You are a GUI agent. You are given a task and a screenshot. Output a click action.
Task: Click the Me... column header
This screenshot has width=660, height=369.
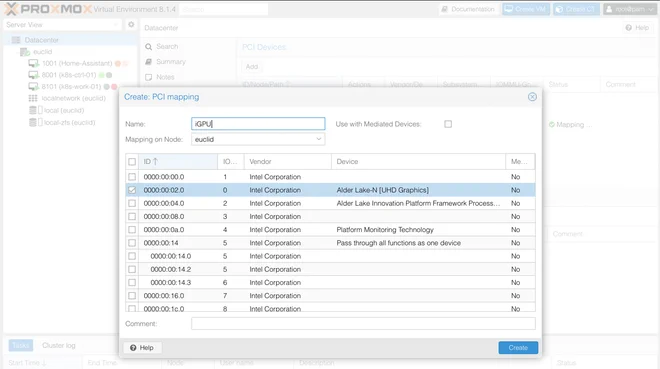pos(520,162)
